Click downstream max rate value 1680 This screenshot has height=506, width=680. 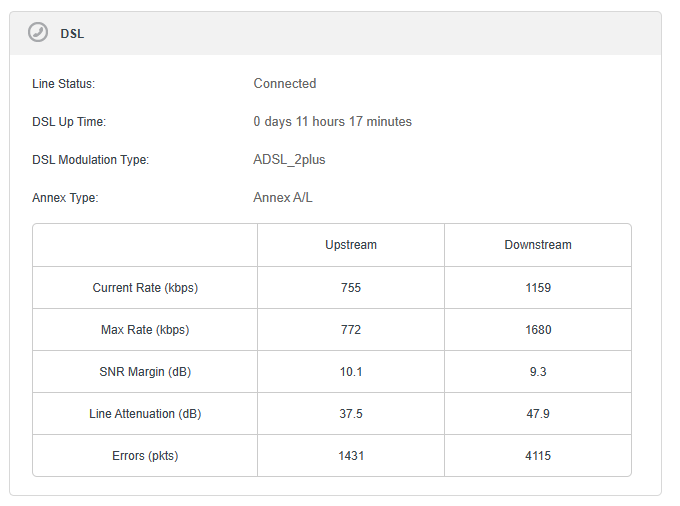[x=537, y=330]
